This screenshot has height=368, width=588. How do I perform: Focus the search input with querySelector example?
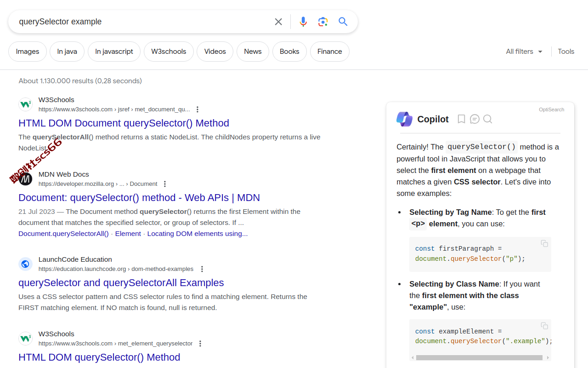[142, 22]
